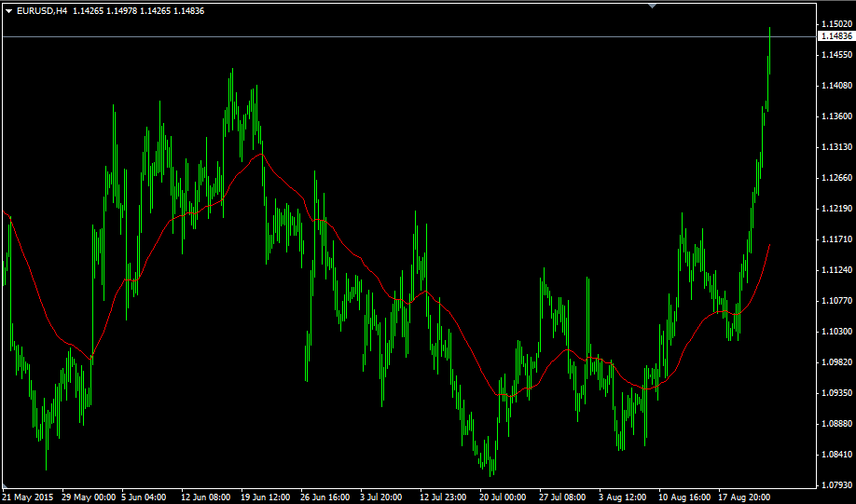Click price scale value 1.11710
856x504 pixels.
pyautogui.click(x=836, y=238)
